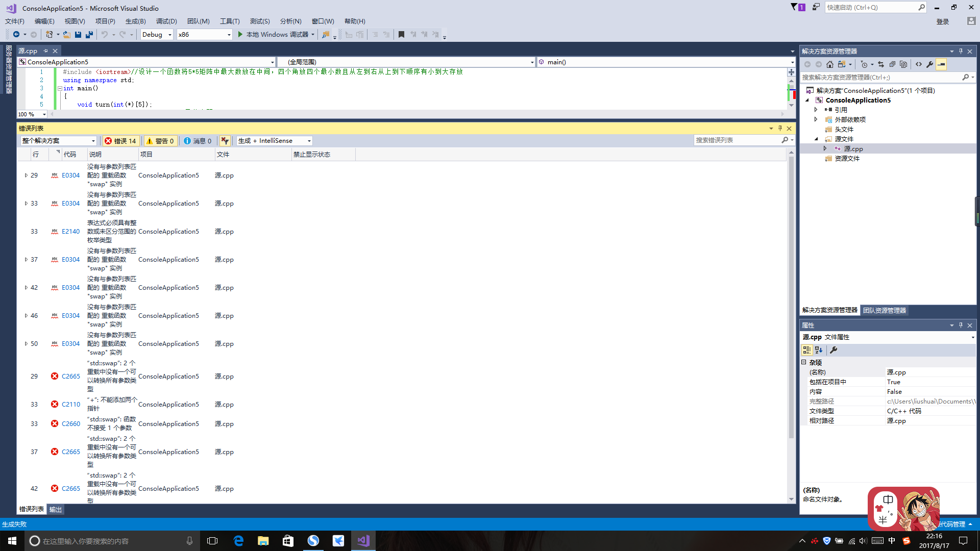
Task: Click the Save All disks icon
Action: pos(89,35)
